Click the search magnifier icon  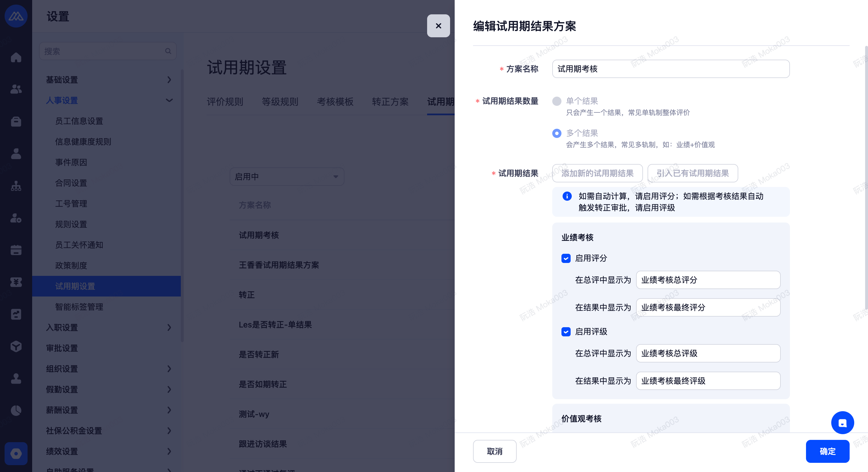click(x=168, y=51)
